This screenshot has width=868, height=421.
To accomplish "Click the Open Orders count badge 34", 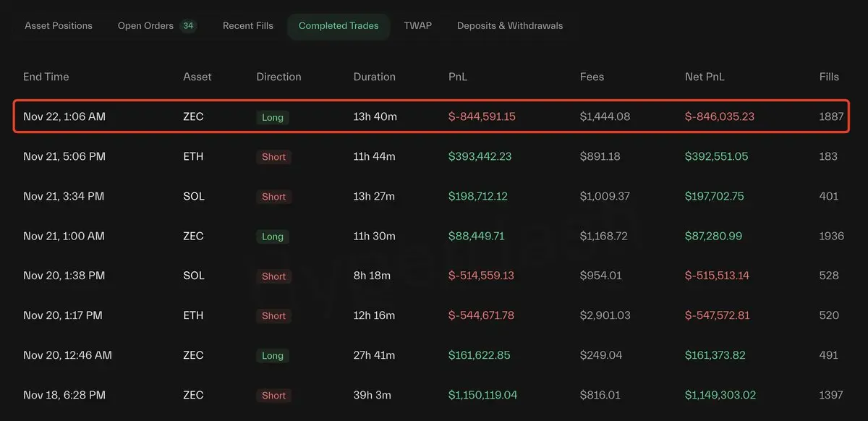I will tap(188, 26).
